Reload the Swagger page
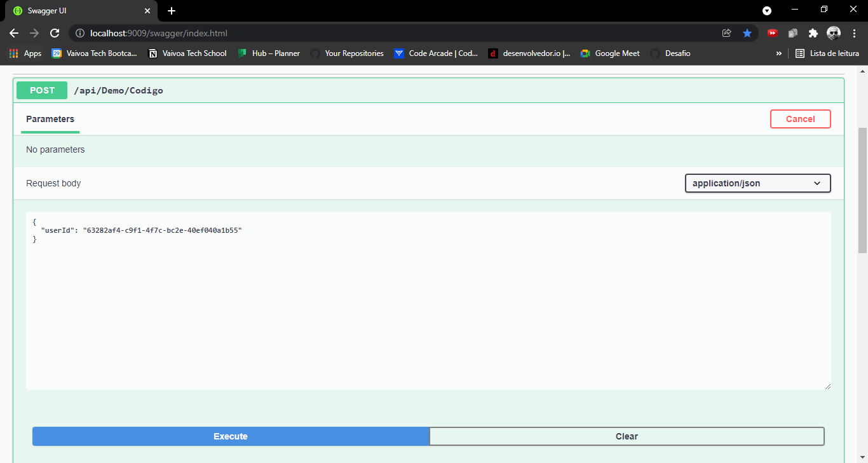 pos(55,33)
